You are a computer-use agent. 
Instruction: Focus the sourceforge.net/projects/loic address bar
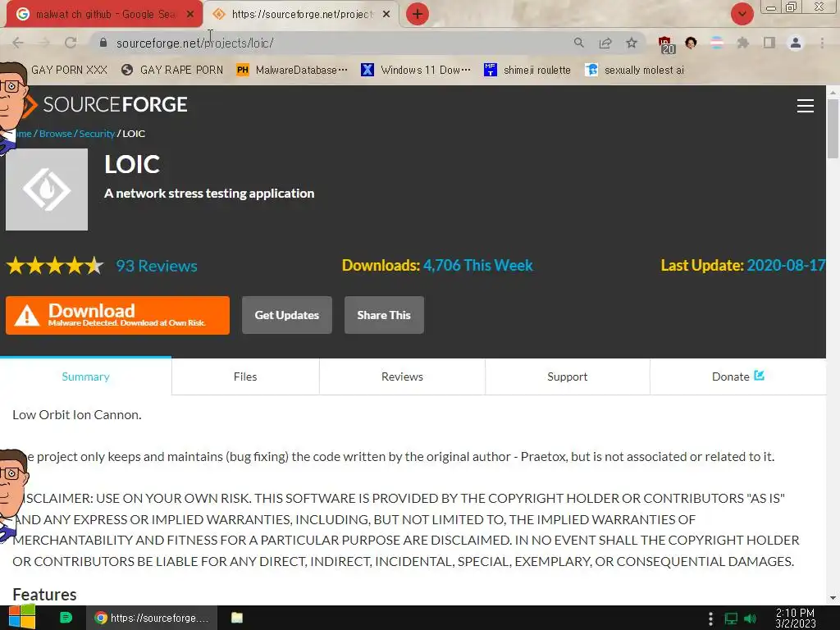332,43
